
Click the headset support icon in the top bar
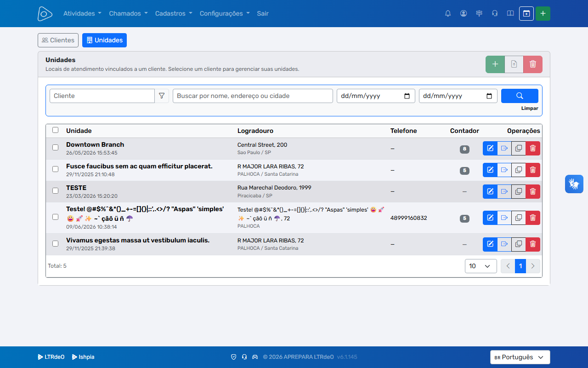(x=495, y=13)
